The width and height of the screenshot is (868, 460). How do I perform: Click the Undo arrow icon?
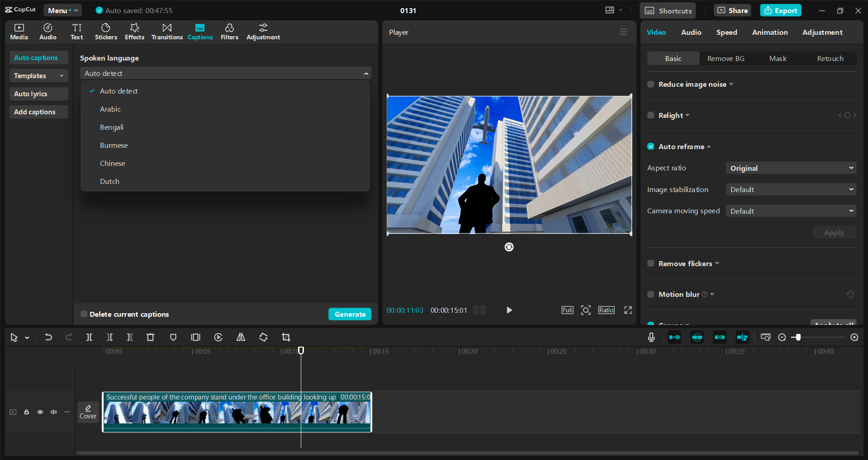(48, 338)
